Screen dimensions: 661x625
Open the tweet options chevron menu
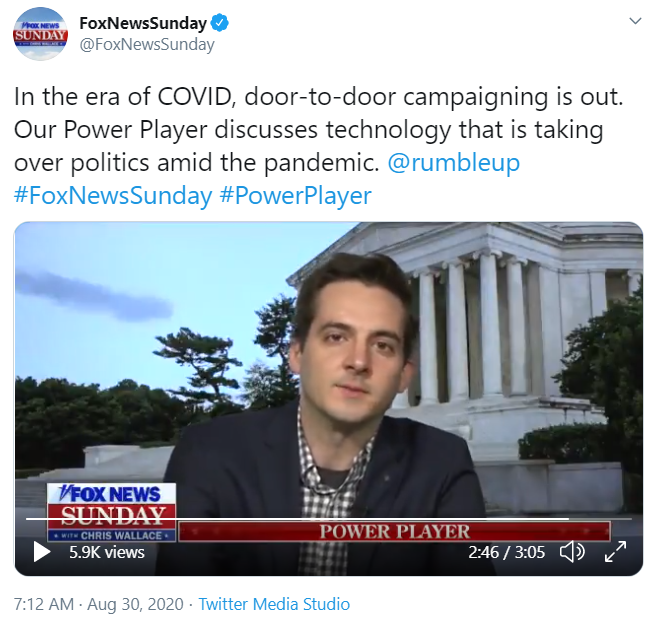click(x=635, y=21)
